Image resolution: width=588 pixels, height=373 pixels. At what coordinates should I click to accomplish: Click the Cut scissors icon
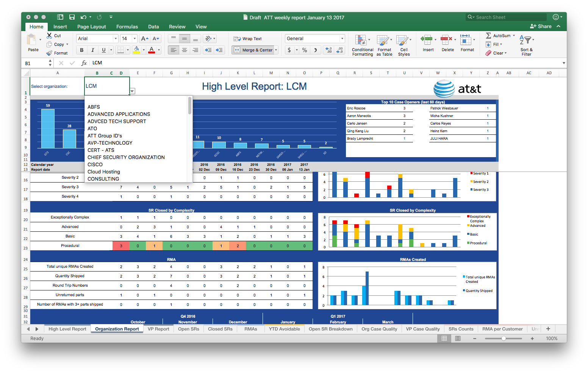[x=49, y=36]
